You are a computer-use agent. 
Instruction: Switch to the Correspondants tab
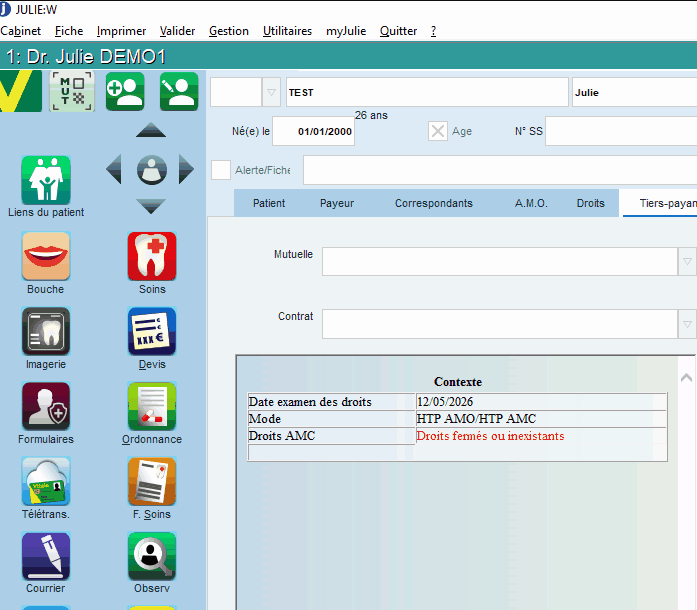point(434,203)
